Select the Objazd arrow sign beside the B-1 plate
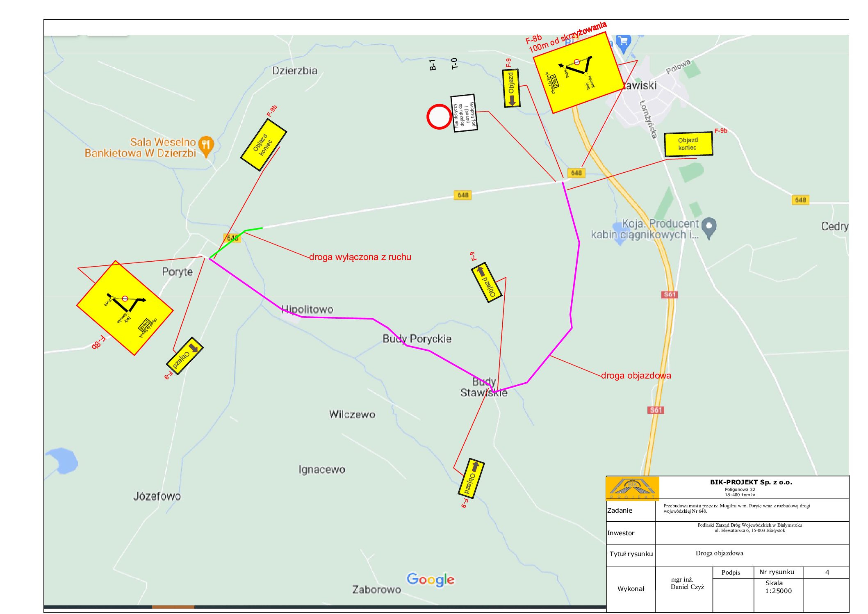This screenshot has height=614, width=868. pyautogui.click(x=511, y=88)
